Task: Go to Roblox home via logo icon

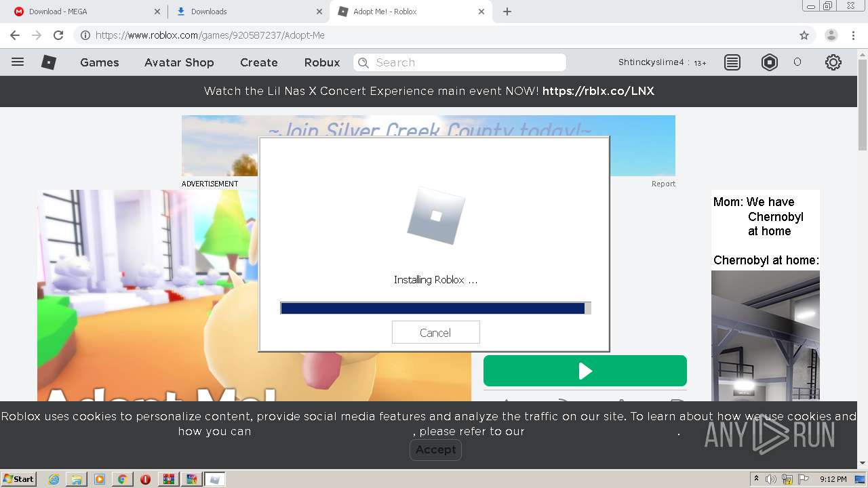Action: pyautogui.click(x=49, y=62)
